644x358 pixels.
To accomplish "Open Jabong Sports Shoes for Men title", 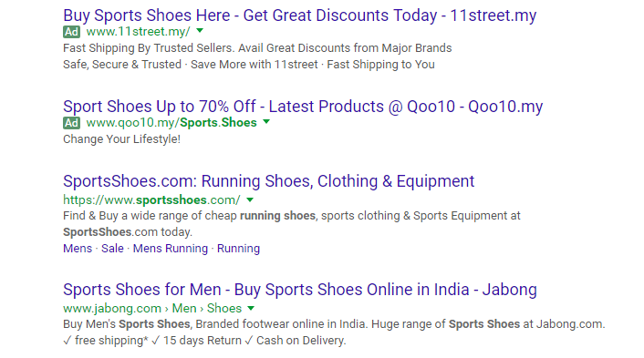I will pos(300,290).
